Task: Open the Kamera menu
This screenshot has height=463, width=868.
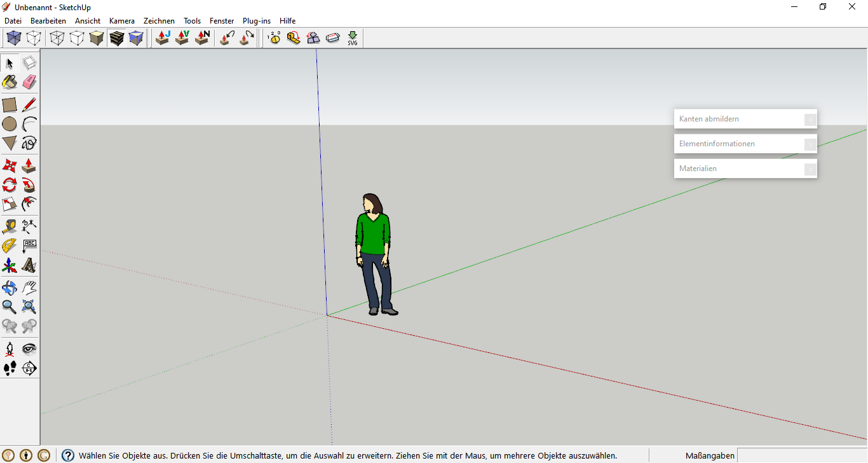Action: [x=122, y=21]
